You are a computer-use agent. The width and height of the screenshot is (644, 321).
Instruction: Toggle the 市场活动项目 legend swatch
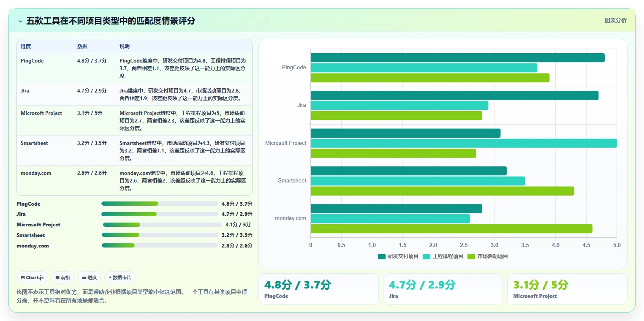(x=471, y=256)
